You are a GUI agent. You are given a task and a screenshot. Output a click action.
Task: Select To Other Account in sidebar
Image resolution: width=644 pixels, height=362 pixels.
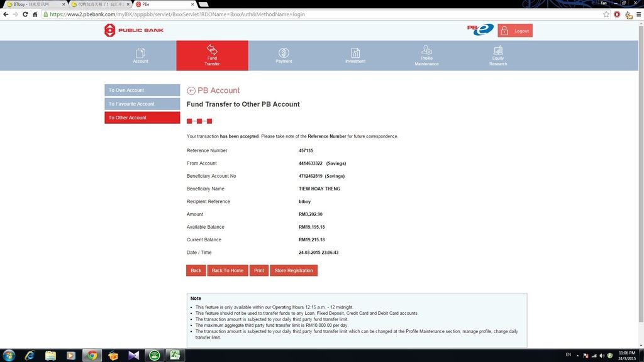(142, 118)
